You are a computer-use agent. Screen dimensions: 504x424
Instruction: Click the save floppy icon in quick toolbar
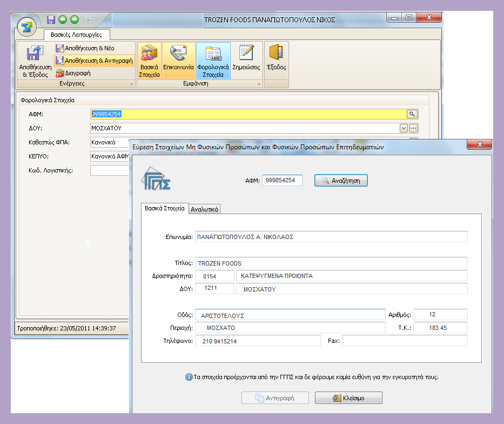(x=51, y=19)
